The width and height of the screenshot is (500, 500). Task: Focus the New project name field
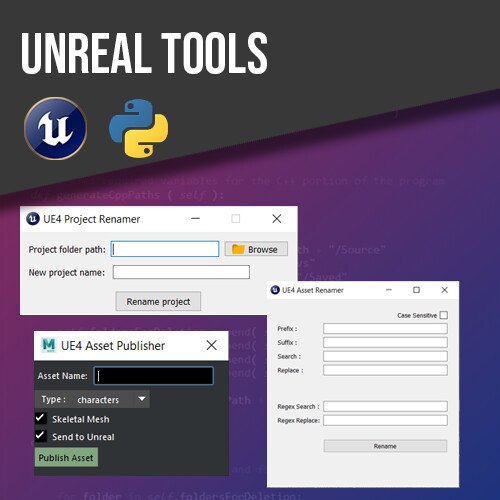coord(181,272)
